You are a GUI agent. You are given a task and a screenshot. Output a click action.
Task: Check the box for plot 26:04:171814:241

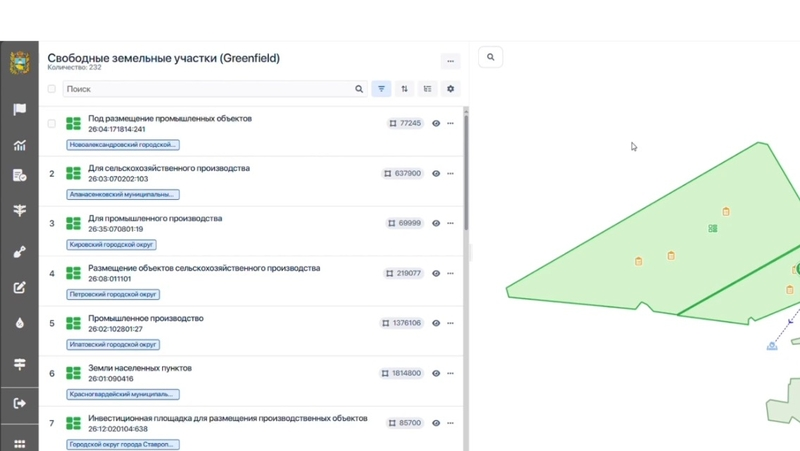click(x=52, y=124)
